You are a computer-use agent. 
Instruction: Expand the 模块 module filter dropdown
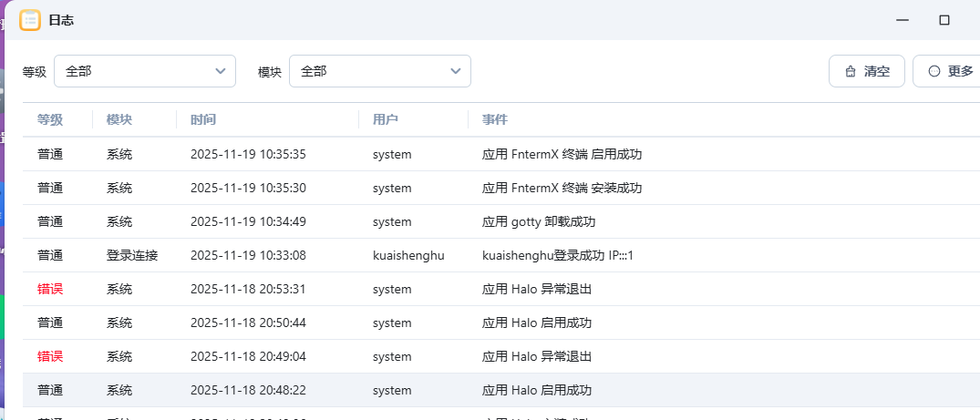click(x=379, y=71)
